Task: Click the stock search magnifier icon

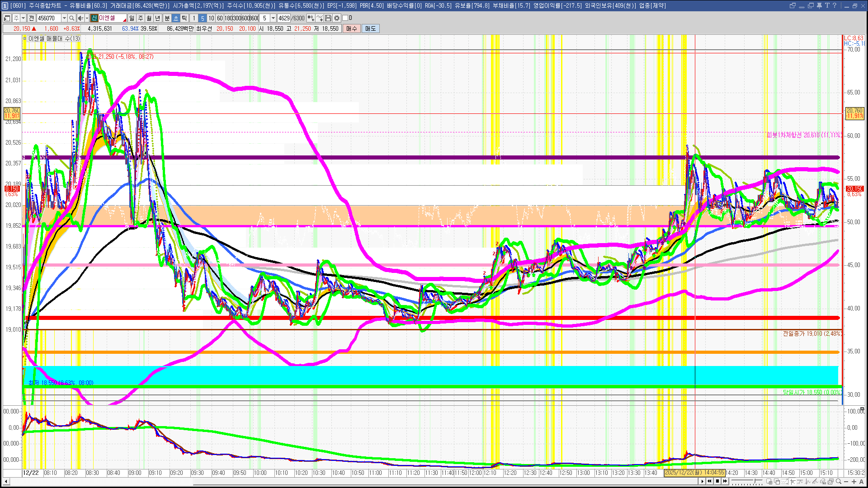Action: [71, 18]
